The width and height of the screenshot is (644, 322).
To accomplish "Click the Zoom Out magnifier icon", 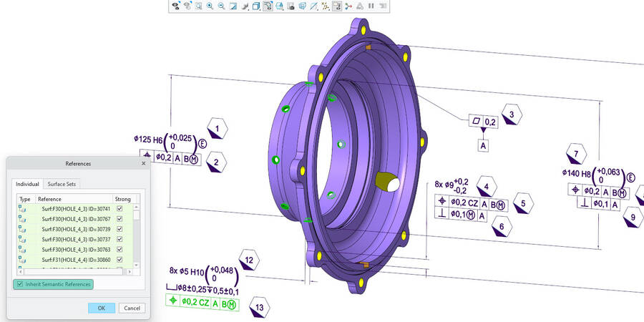I will 221,6.
